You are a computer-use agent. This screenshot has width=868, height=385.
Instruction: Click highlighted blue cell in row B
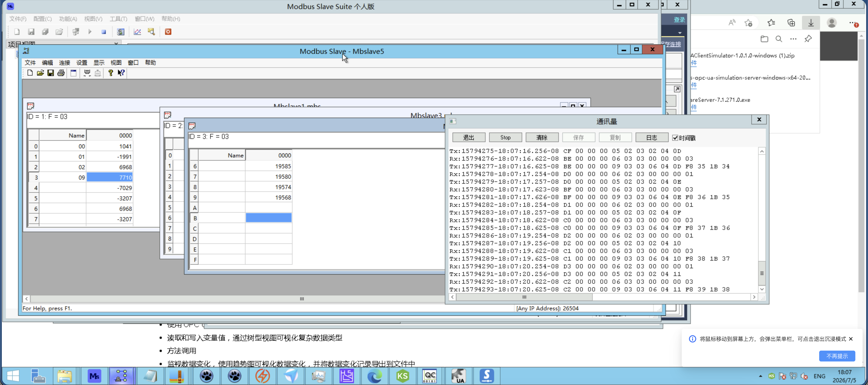(269, 218)
